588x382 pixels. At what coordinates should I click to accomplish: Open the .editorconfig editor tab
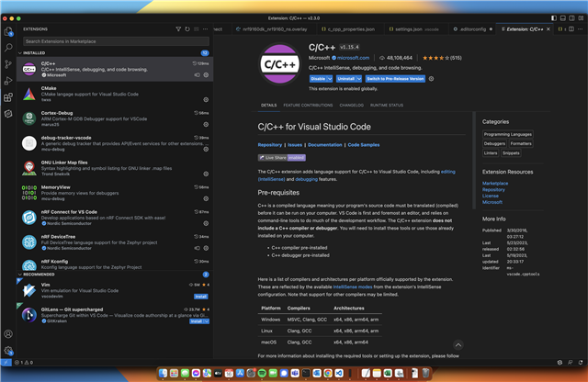pyautogui.click(x=472, y=29)
